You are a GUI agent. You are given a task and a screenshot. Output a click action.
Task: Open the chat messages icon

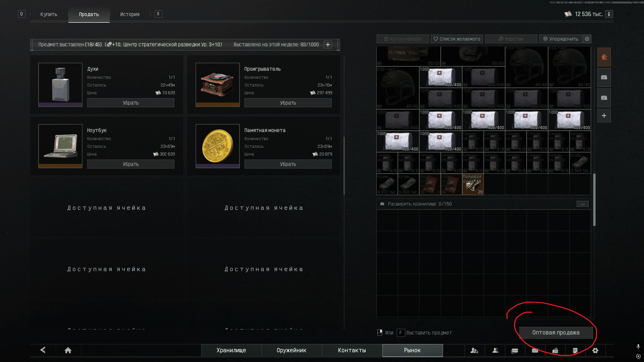pyautogui.click(x=515, y=351)
